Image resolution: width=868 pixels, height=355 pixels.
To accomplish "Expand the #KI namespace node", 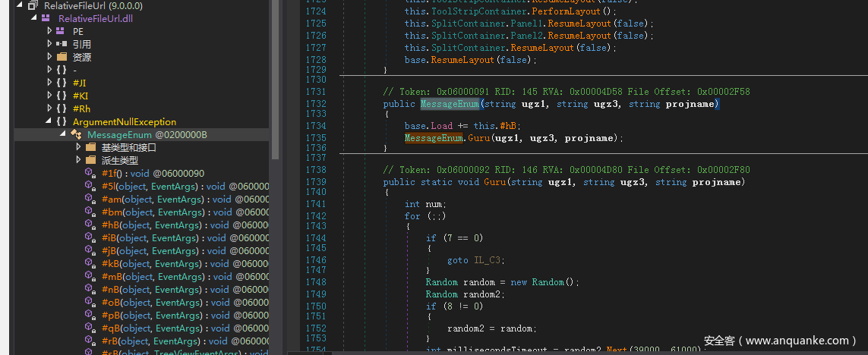I will tap(49, 96).
